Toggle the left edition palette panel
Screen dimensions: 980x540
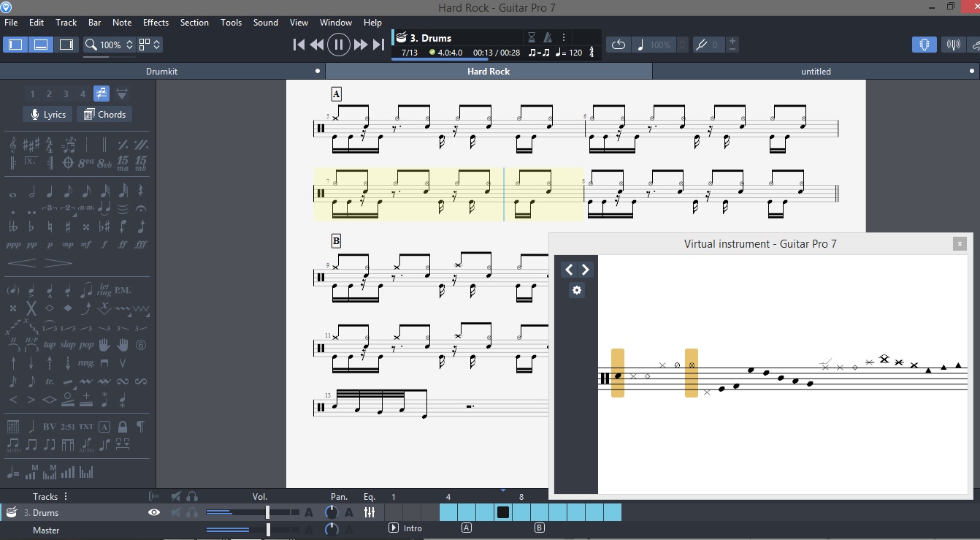coord(14,45)
